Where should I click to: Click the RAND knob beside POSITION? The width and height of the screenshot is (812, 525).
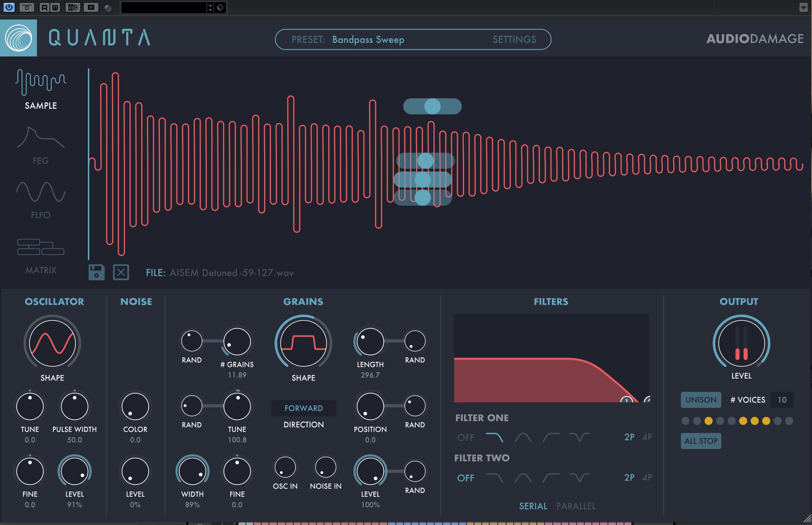(x=415, y=406)
